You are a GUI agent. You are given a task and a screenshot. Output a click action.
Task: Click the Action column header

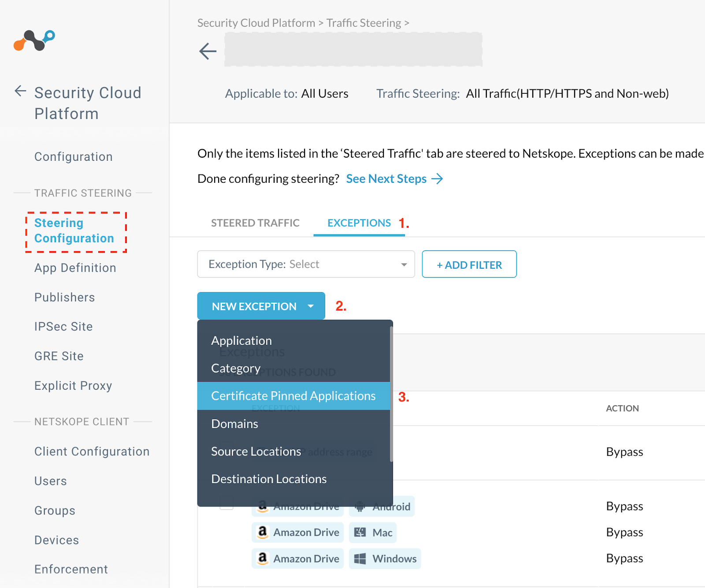[622, 408]
